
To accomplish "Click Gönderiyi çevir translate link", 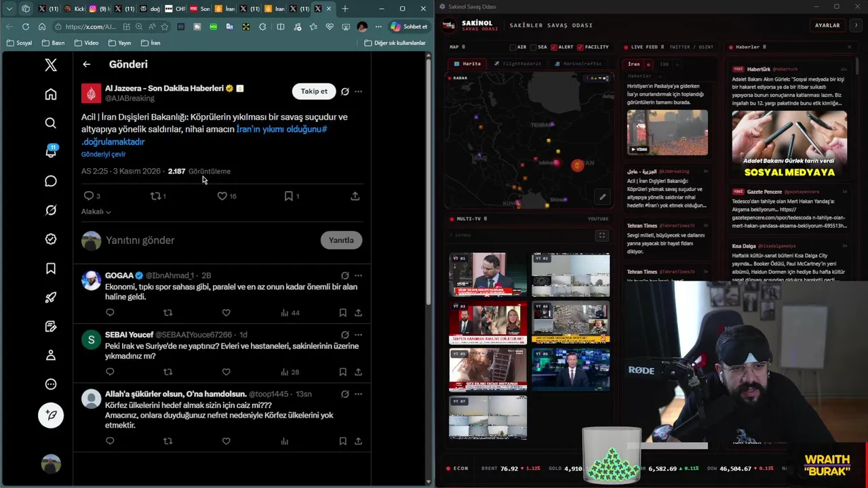I will click(103, 155).
